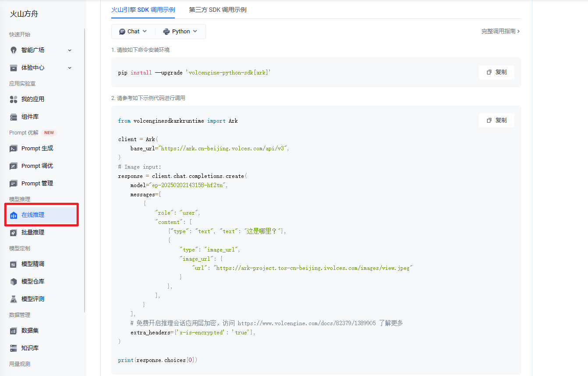This screenshot has width=588, height=376.
Task: Open the Chat type dropdown
Action: coord(133,32)
